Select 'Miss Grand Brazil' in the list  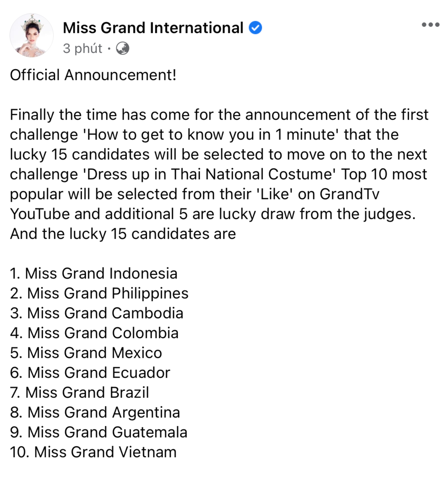coord(79,392)
